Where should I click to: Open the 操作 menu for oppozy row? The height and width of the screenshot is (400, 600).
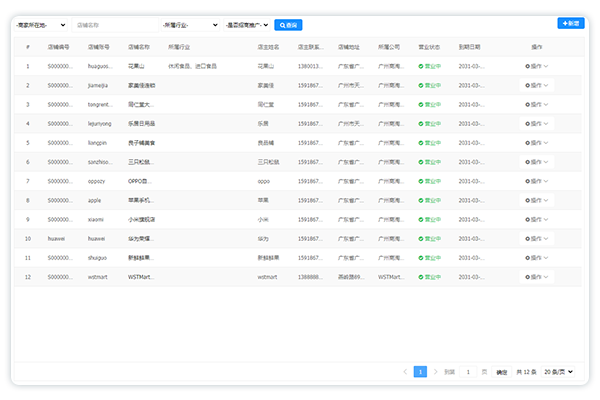point(536,181)
